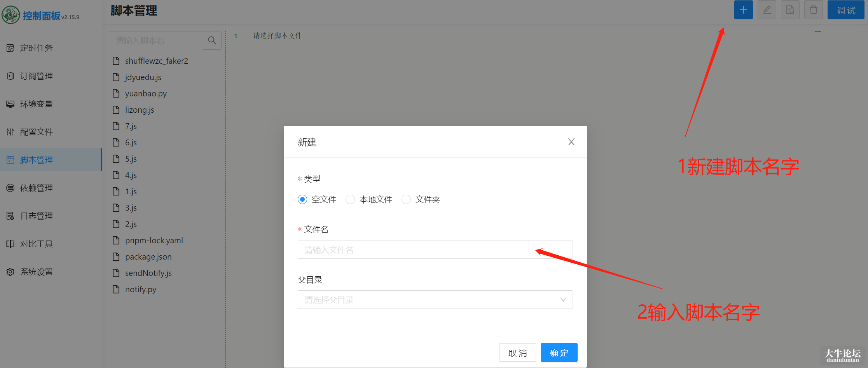Open file package.json in list
Screen dimensions: 868x368
pos(148,257)
